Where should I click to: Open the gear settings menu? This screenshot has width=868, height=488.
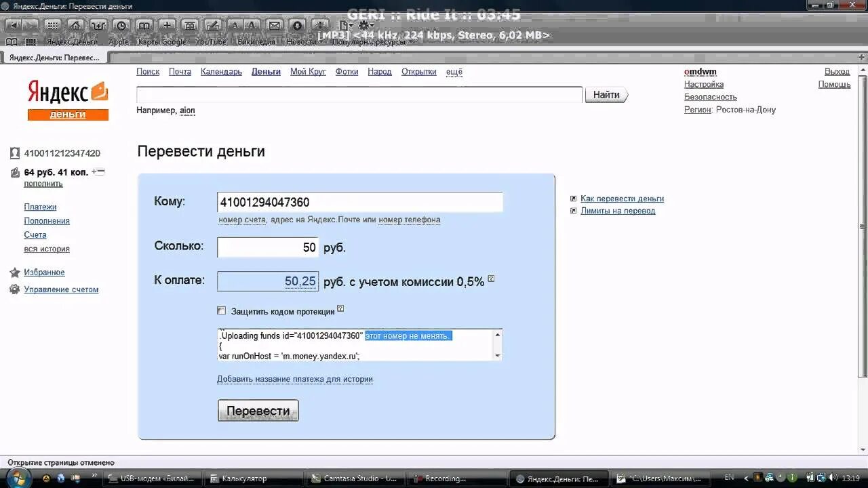point(365,25)
